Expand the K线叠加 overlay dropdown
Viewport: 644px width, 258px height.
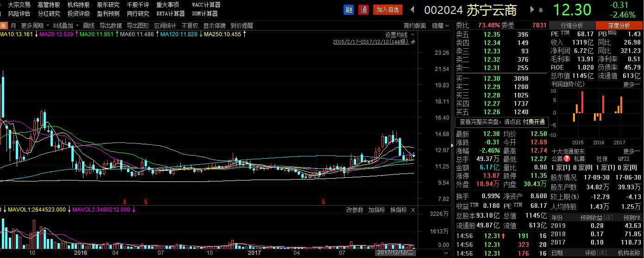coord(65,26)
